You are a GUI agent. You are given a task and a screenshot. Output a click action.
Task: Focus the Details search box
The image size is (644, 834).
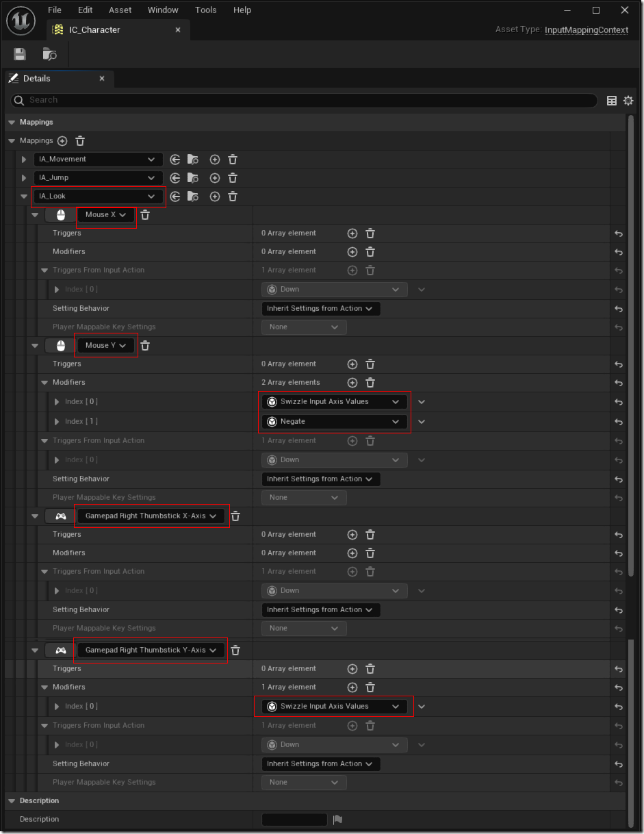[x=304, y=101]
